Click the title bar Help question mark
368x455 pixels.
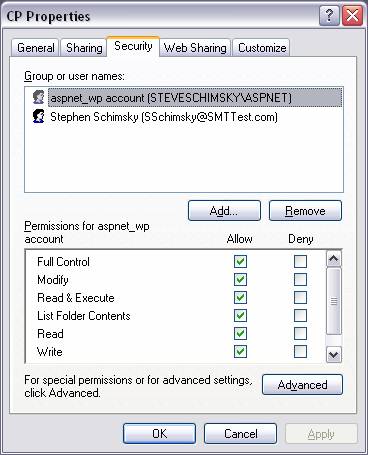(329, 15)
